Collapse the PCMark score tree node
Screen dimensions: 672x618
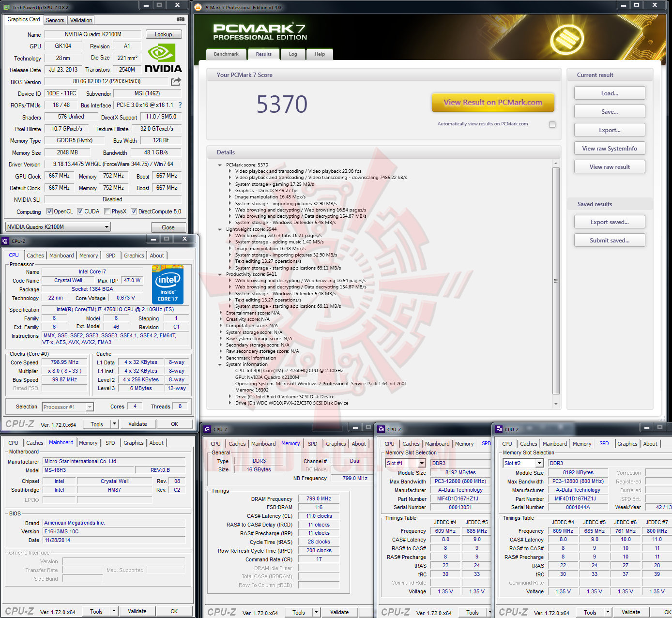click(x=220, y=165)
